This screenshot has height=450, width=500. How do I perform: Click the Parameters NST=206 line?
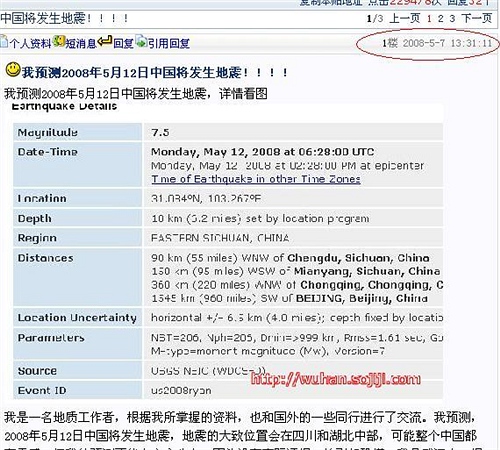click(x=297, y=338)
